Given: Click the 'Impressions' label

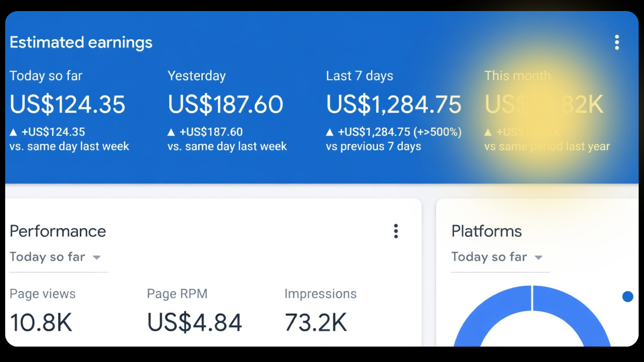Looking at the screenshot, I should pos(320,294).
